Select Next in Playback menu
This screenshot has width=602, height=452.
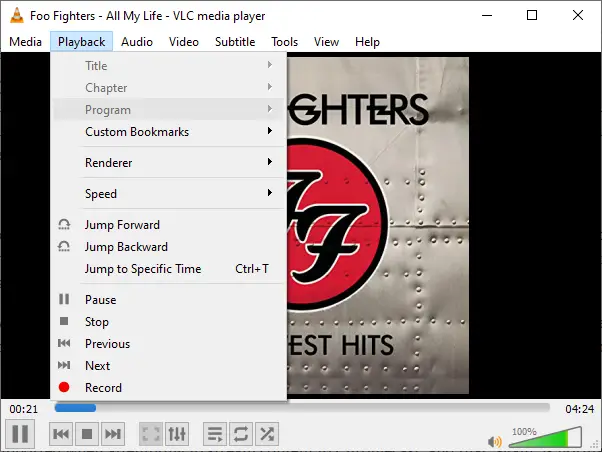click(x=168, y=366)
